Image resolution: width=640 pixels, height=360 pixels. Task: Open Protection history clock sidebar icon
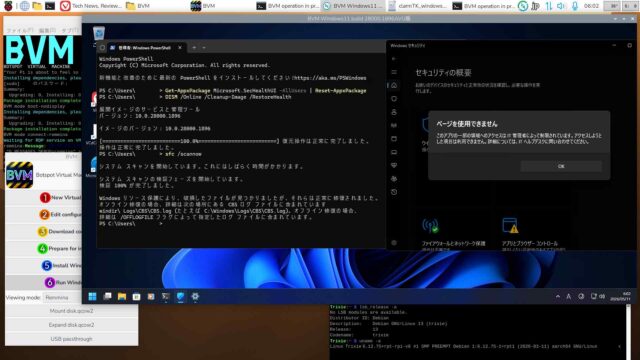click(x=394, y=192)
